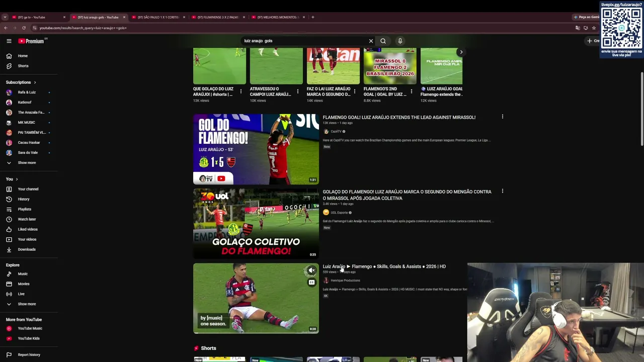Screen dimensions: 644x362
Task: Visit the Henrique Production channel
Action: click(345, 281)
